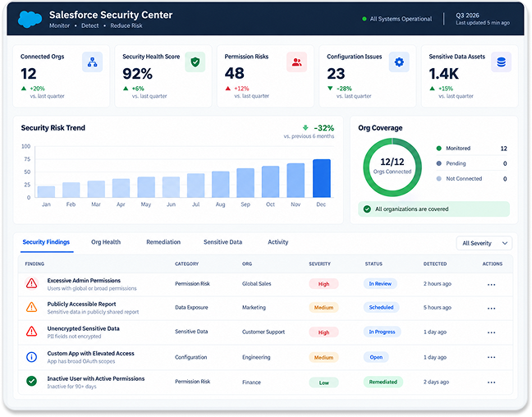Click the 1.4K Sensitive Data Assets value
Screen dimensions: 532x417
pos(444,74)
